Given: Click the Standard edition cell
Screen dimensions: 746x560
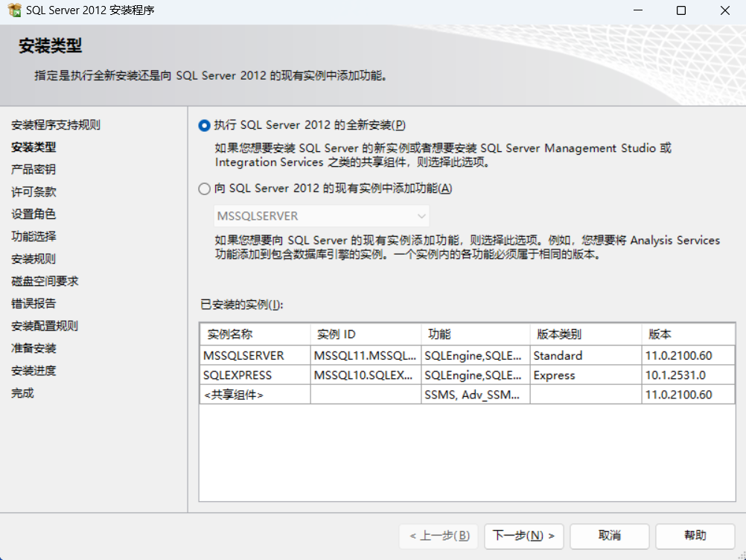Looking at the screenshot, I should tap(586, 355).
